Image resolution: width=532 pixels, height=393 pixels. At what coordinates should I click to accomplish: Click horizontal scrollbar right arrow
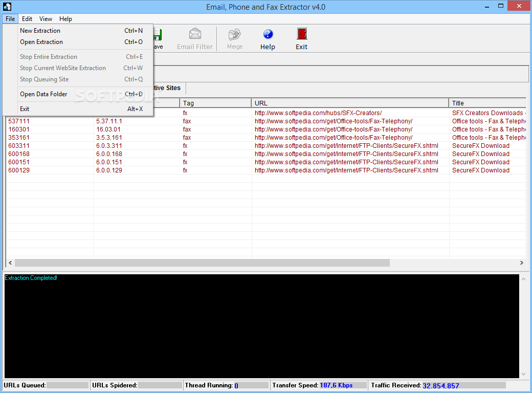coord(521,263)
